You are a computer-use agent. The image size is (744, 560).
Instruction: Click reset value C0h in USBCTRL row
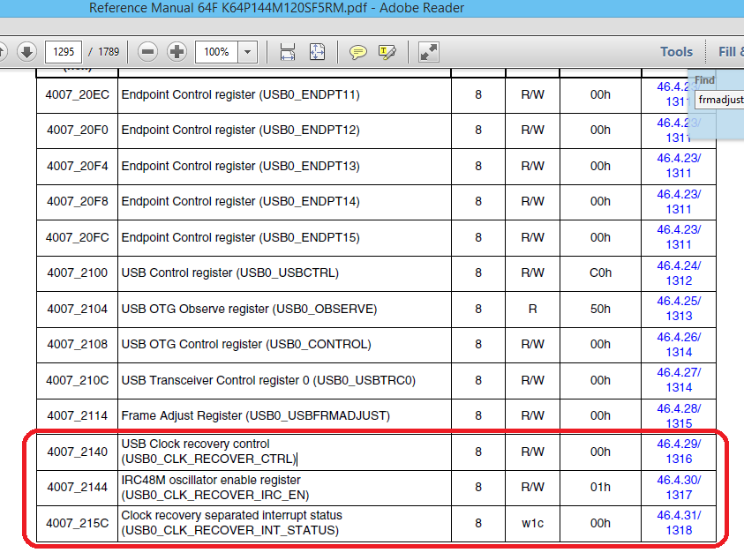(x=600, y=273)
